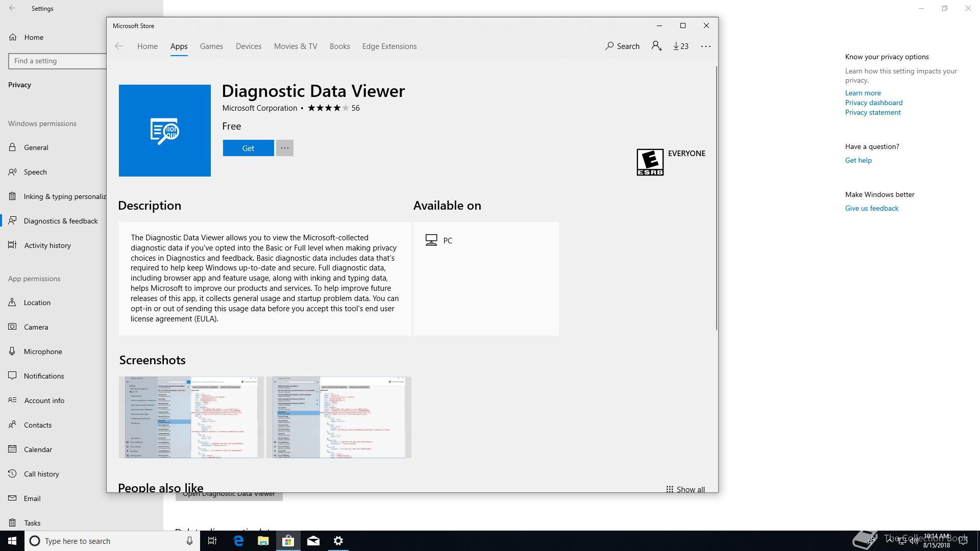Open the more options button beside Get
Screen dimensions: 980x551
(285, 148)
